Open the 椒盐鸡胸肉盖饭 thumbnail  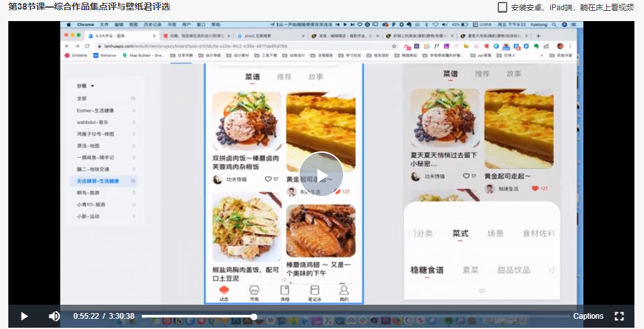coord(247,227)
